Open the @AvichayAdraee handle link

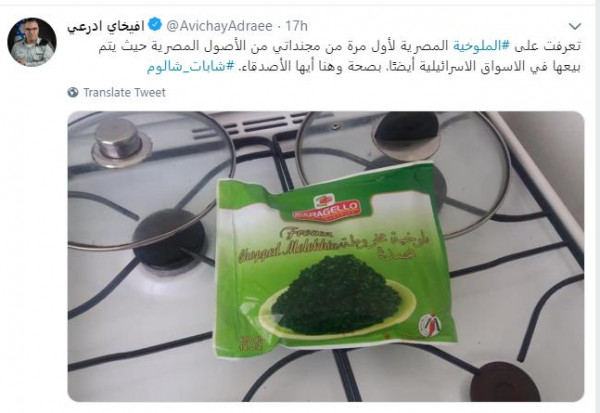(220, 26)
